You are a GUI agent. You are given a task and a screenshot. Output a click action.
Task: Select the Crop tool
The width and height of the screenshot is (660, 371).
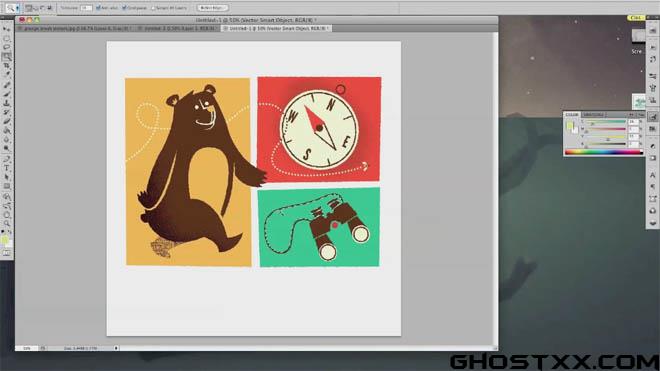coord(6,66)
